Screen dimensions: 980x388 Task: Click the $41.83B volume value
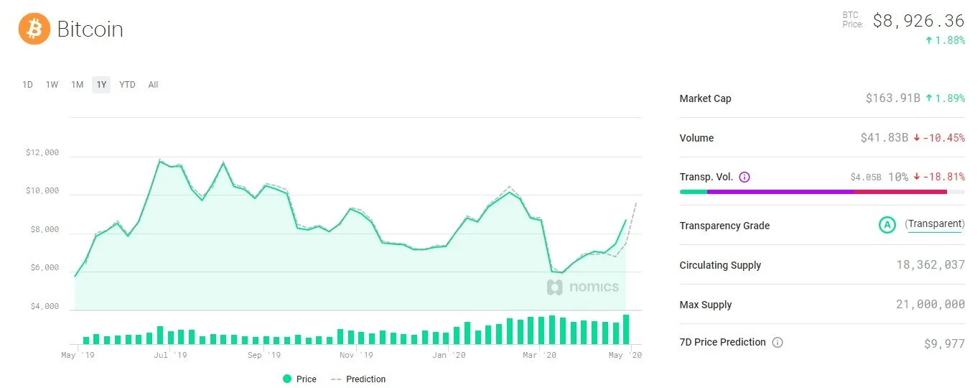point(885,138)
